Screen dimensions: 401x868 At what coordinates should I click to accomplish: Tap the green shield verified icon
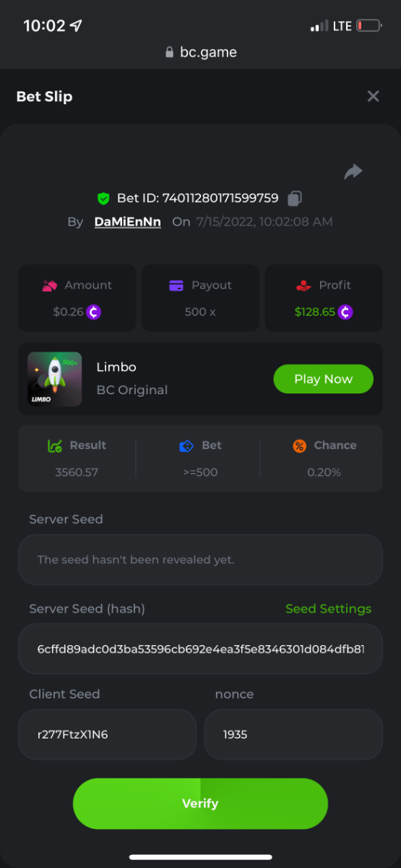(x=104, y=198)
